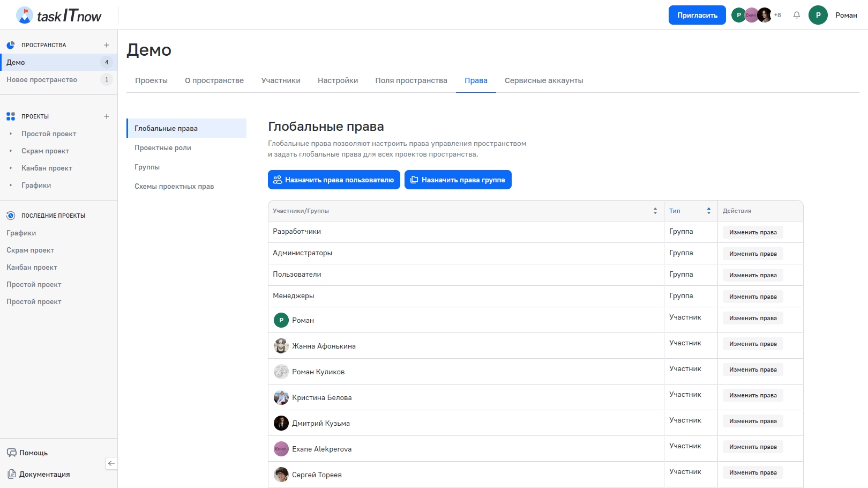Click the taskITnow logo
This screenshot has width=868, height=488.
point(59,16)
